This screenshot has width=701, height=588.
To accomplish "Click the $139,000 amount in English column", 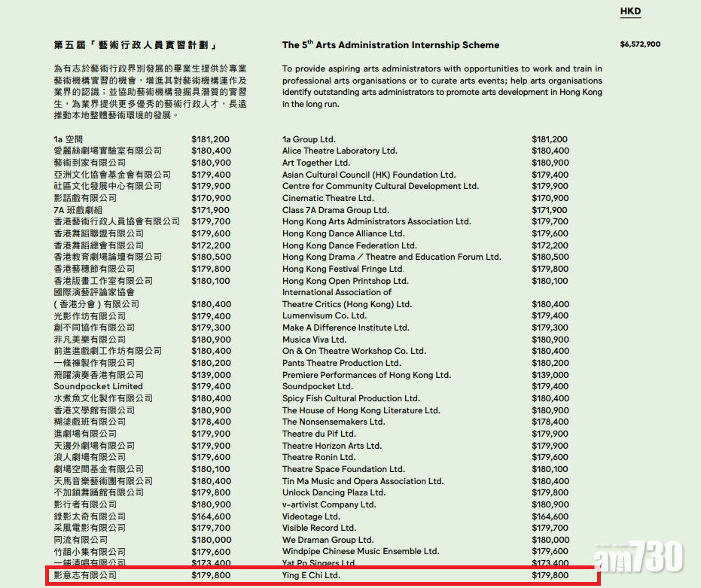I will (550, 375).
